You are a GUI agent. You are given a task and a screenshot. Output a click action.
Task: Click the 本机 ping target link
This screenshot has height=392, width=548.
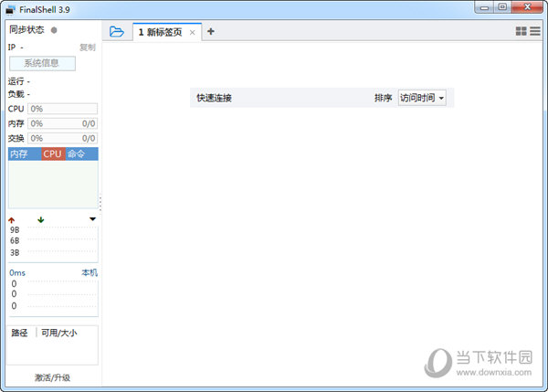coord(89,272)
